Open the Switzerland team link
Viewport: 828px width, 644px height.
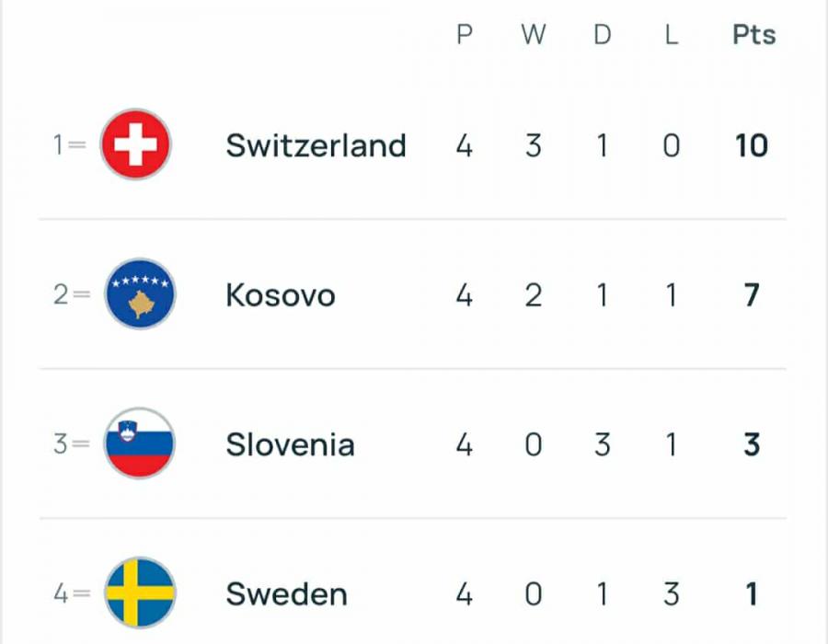pos(316,145)
